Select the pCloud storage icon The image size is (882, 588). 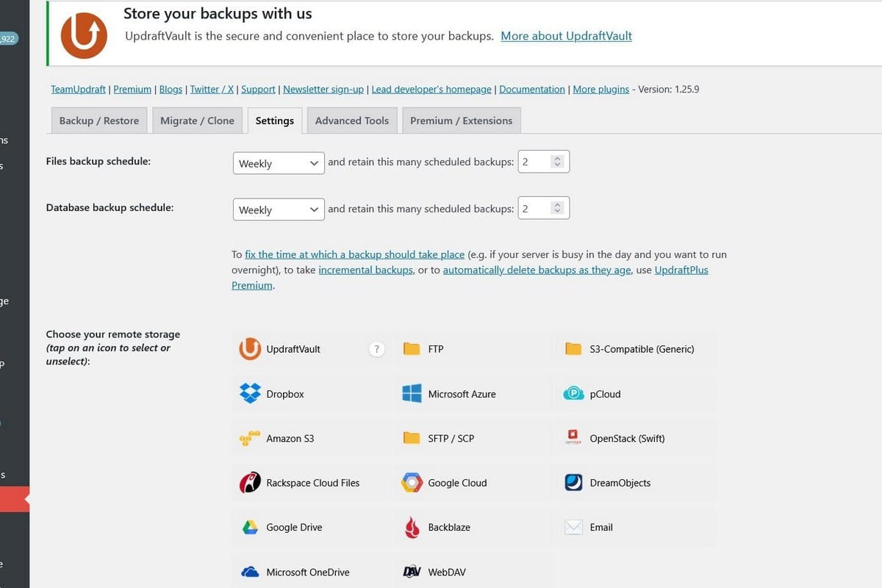(x=573, y=394)
